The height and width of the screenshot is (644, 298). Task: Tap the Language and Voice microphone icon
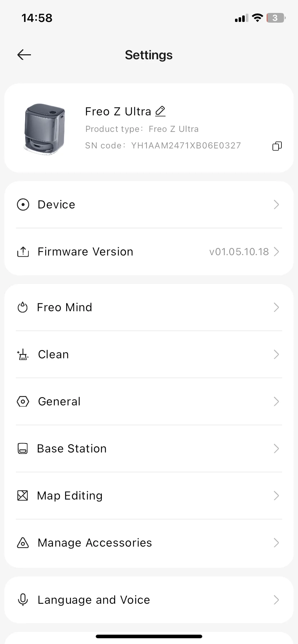[23, 600]
